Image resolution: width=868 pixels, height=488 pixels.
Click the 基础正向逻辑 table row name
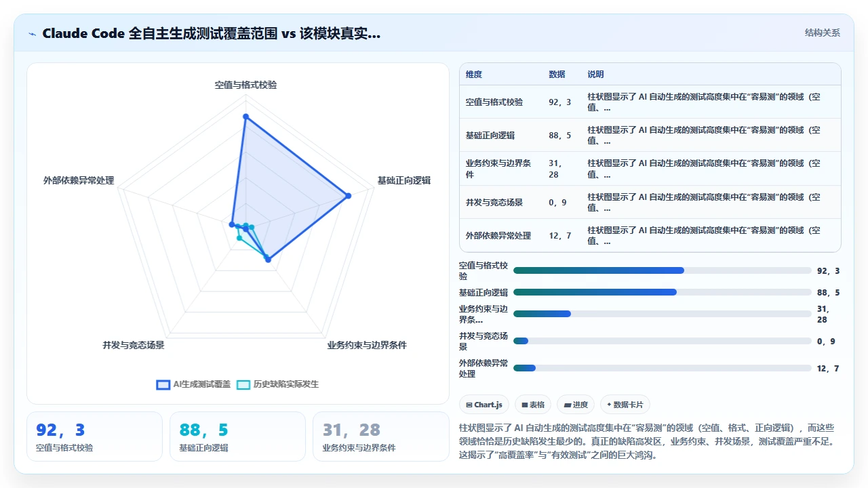click(x=490, y=136)
